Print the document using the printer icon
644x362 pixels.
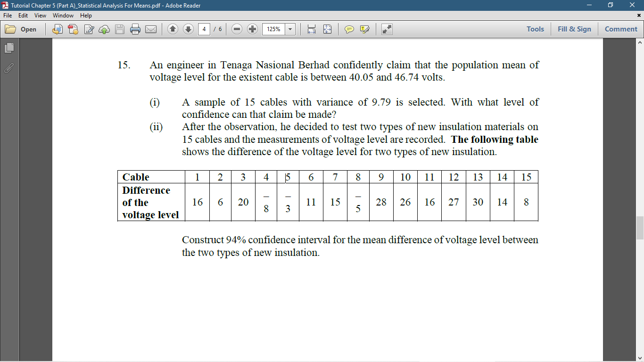[x=135, y=29]
